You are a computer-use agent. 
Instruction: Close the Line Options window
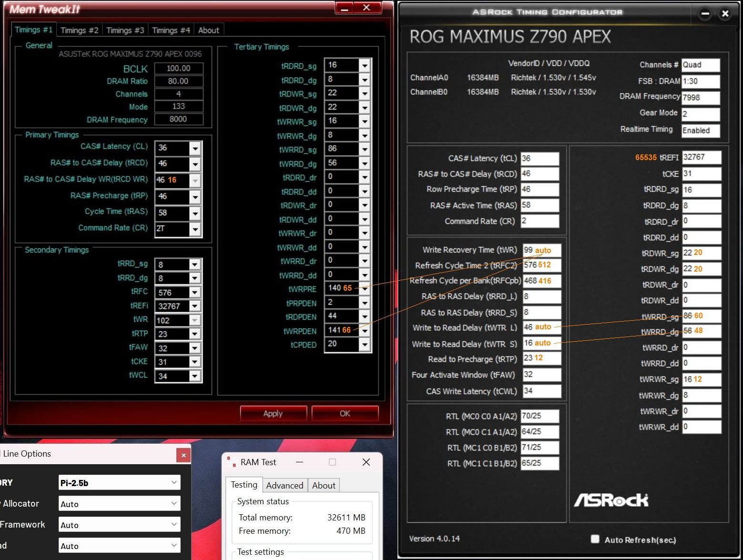tap(183, 455)
